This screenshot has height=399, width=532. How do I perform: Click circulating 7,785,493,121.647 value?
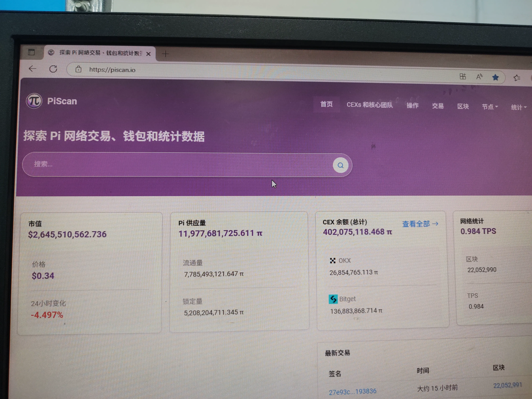tap(214, 274)
